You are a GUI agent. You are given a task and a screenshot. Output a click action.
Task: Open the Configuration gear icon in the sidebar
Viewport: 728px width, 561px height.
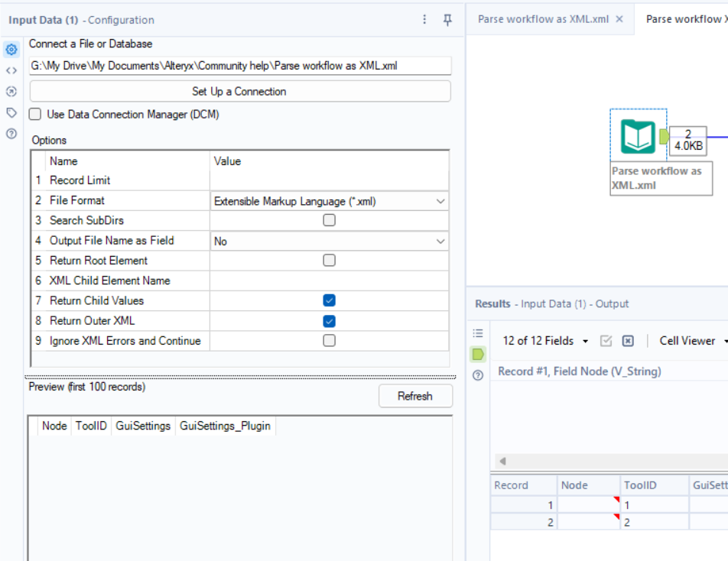(11, 50)
